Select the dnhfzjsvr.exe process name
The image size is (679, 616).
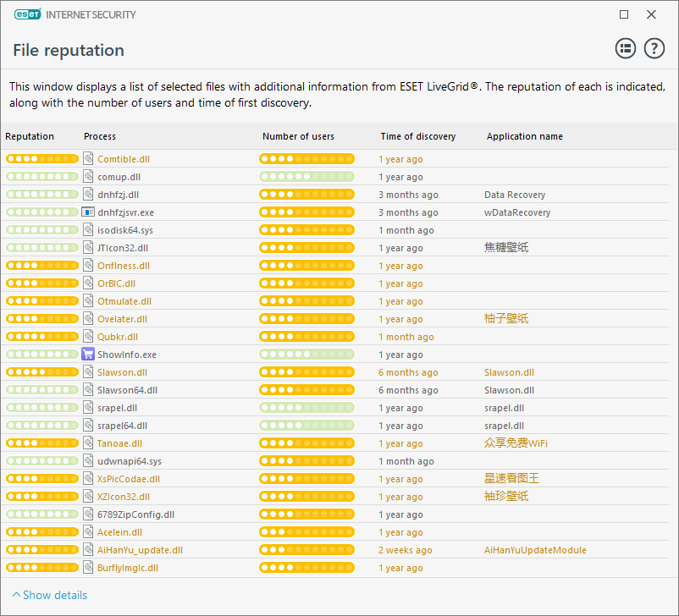(x=125, y=212)
